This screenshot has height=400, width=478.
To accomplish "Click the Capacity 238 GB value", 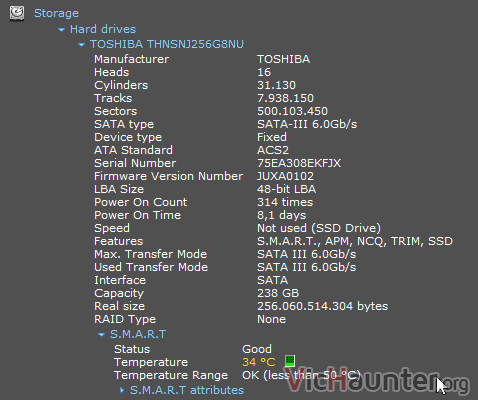I will tap(278, 293).
